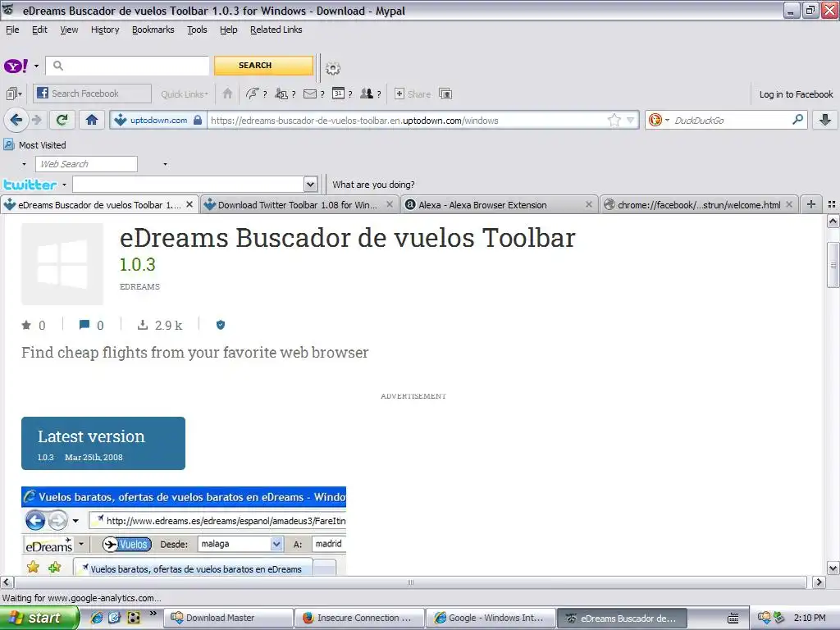The height and width of the screenshot is (630, 840).
Task: Open dropdown left of Web Search
Action: tap(24, 164)
